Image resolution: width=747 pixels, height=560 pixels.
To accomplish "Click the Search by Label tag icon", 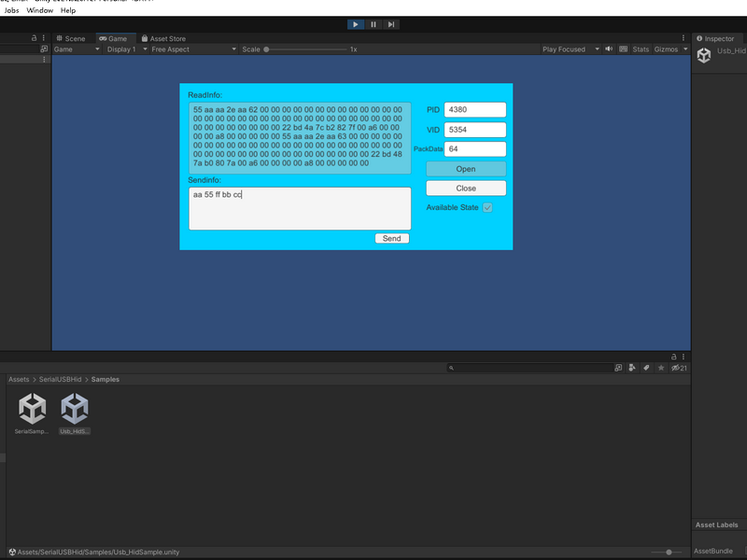I will [x=646, y=368].
